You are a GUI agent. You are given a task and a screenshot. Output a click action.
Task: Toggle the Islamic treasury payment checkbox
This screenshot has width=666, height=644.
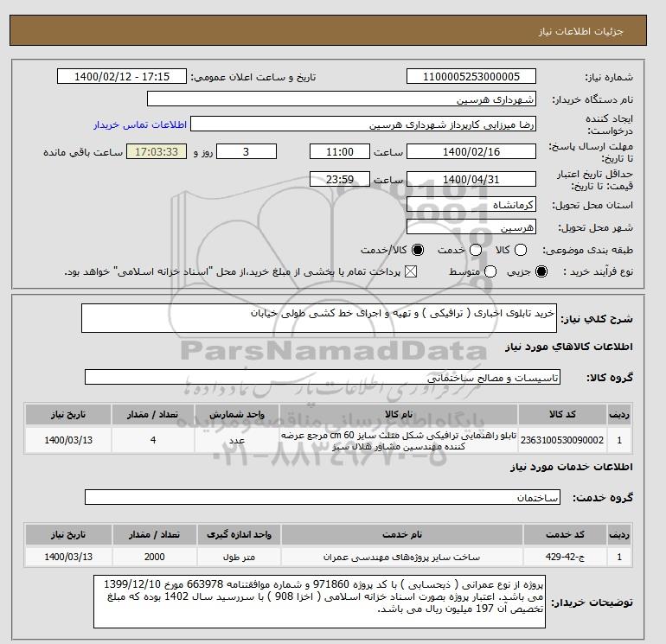pos(411,271)
